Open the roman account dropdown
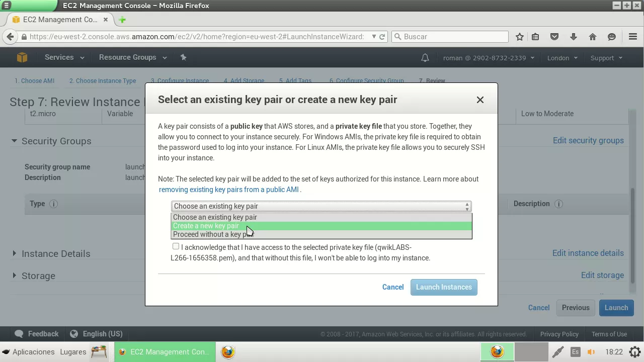This screenshot has height=362, width=644. (x=489, y=58)
